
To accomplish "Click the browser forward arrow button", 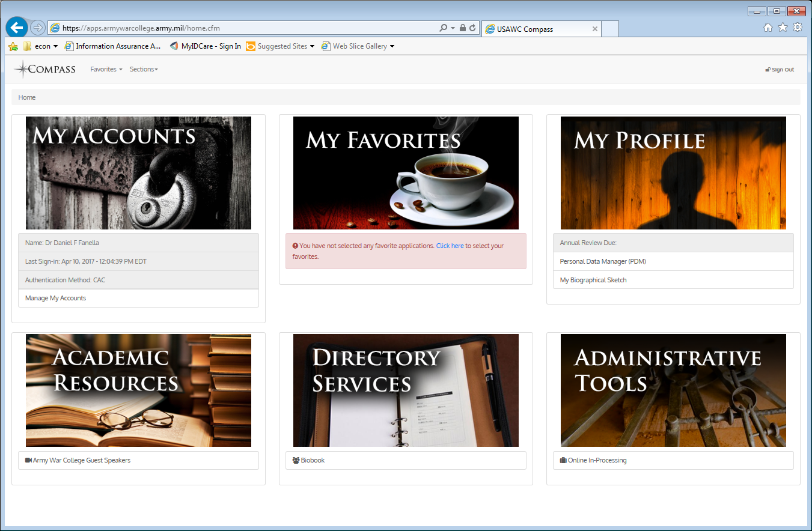I will click(37, 28).
